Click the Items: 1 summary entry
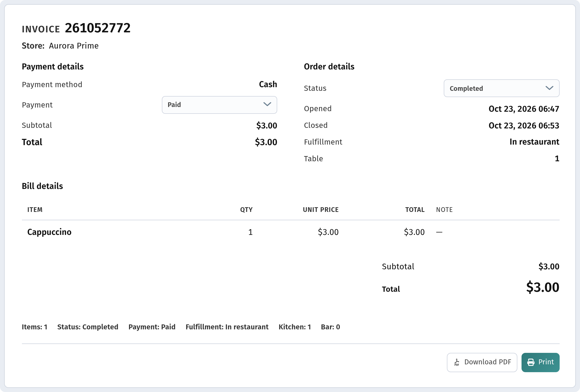The height and width of the screenshot is (392, 580). (35, 327)
